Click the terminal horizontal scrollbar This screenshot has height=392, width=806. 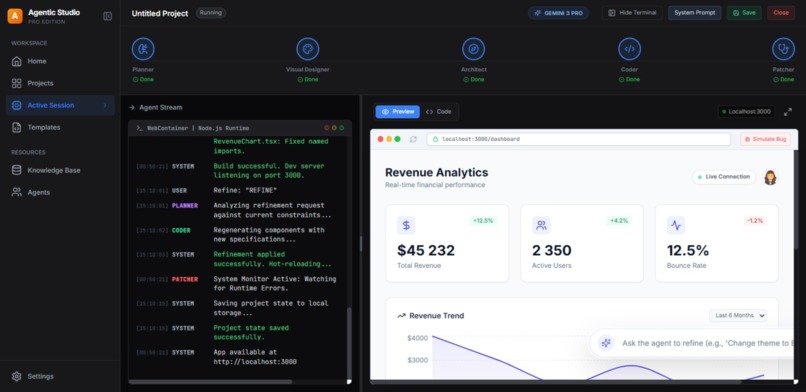point(210,382)
